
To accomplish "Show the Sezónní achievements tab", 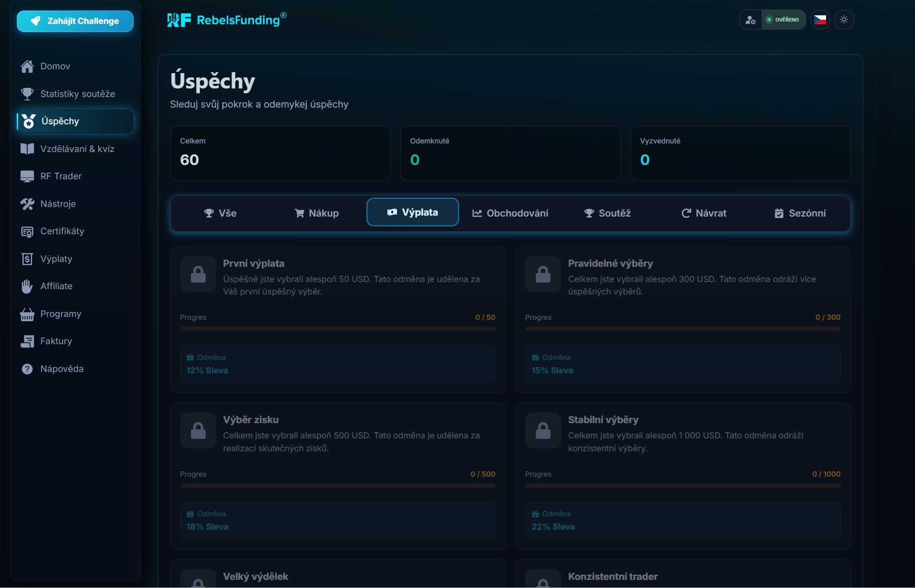I will click(x=800, y=213).
